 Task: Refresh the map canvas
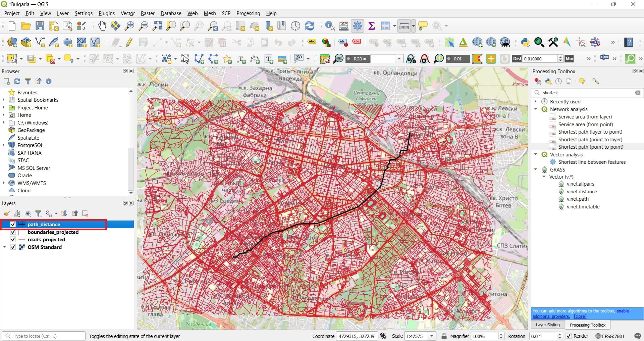pos(310,26)
